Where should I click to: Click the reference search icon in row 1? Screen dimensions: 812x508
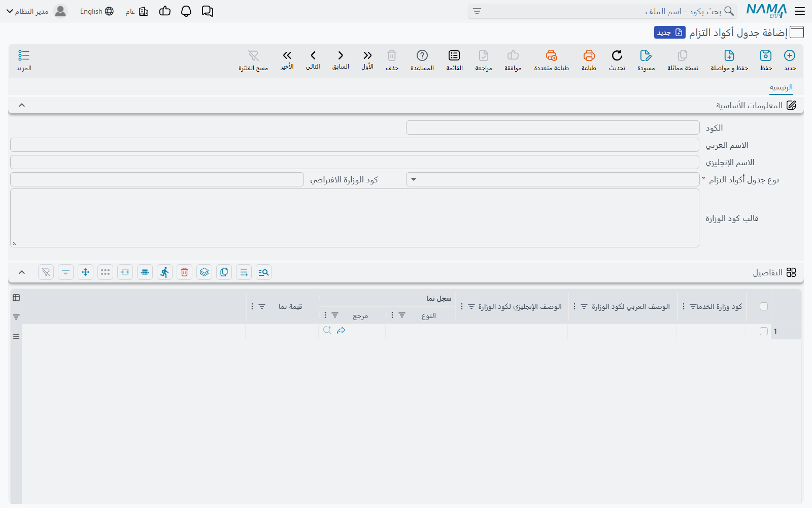(327, 330)
